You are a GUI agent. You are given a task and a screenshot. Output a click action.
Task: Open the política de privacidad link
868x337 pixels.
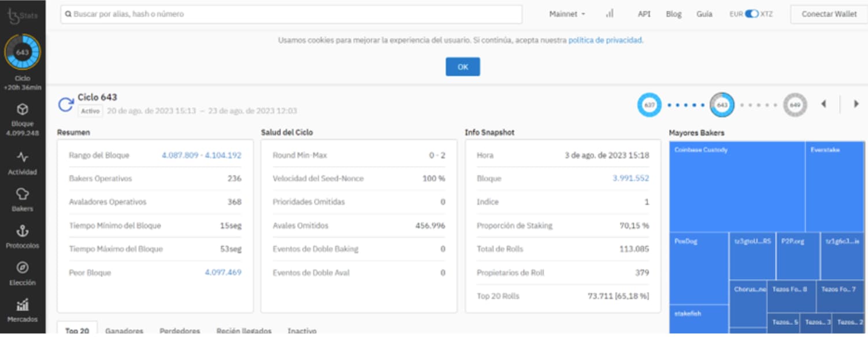pos(605,40)
